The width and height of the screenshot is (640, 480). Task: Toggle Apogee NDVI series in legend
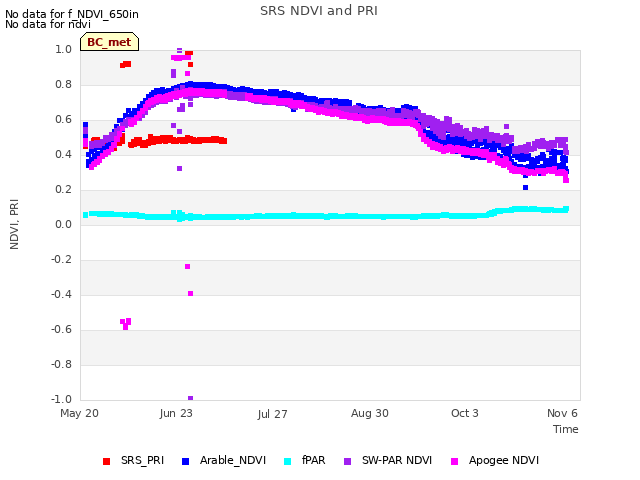(x=495, y=460)
